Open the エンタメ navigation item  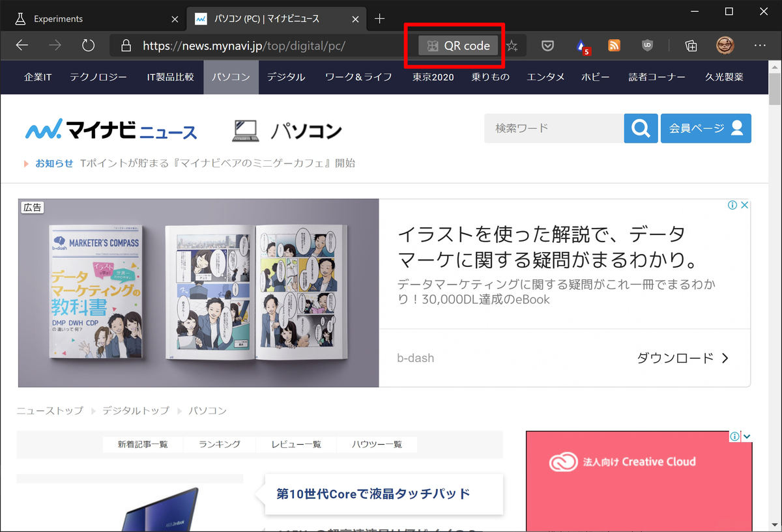[x=545, y=77]
